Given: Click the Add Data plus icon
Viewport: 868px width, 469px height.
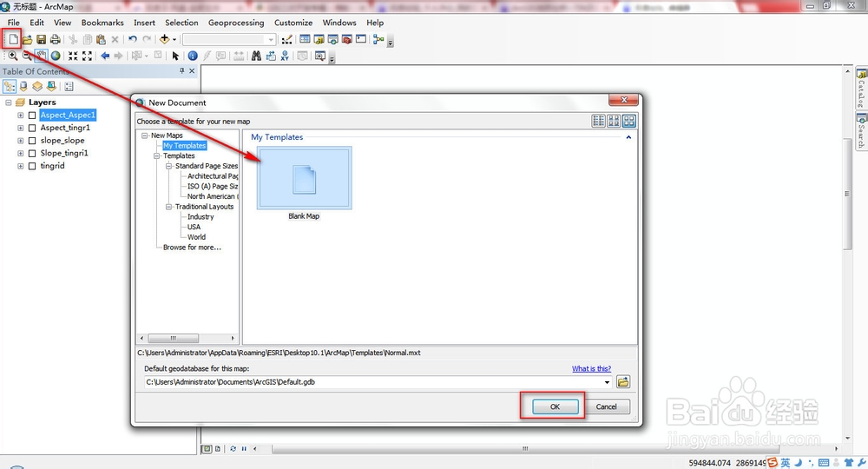Looking at the screenshot, I should coord(164,39).
